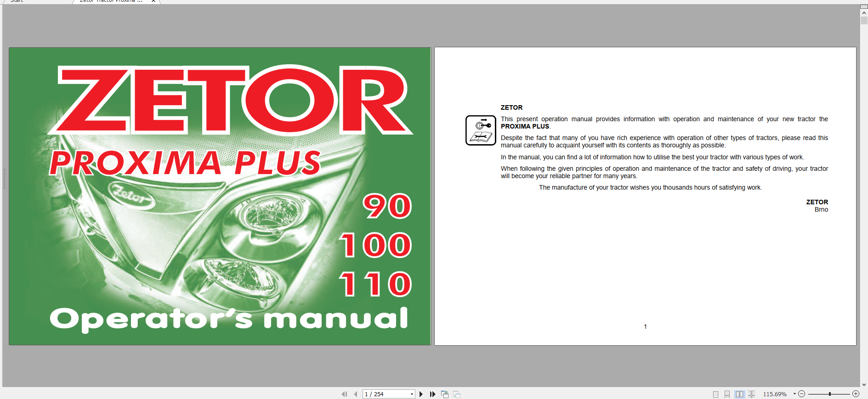868x399 pixels.
Task: Click the zoom out minus button
Action: pyautogui.click(x=802, y=394)
